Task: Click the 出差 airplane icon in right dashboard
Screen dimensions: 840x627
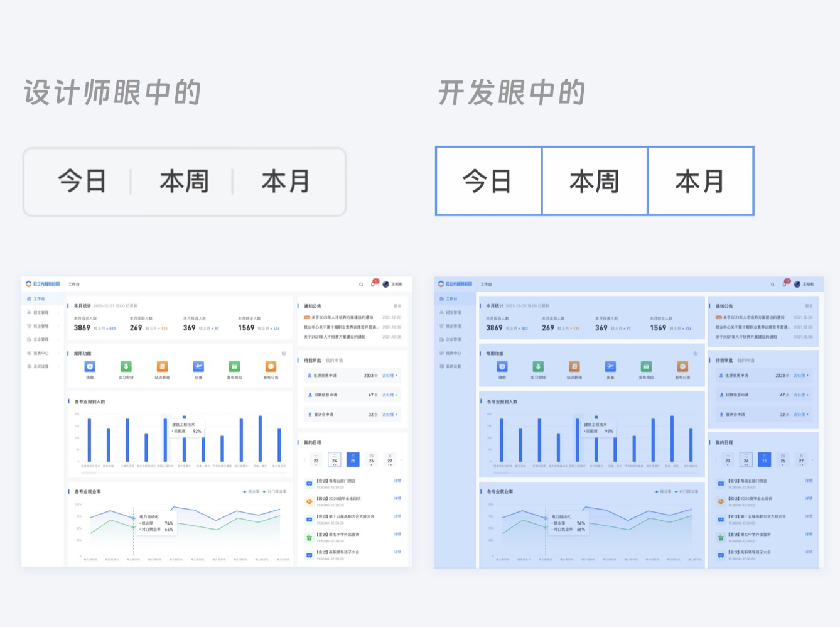Action: (x=610, y=367)
